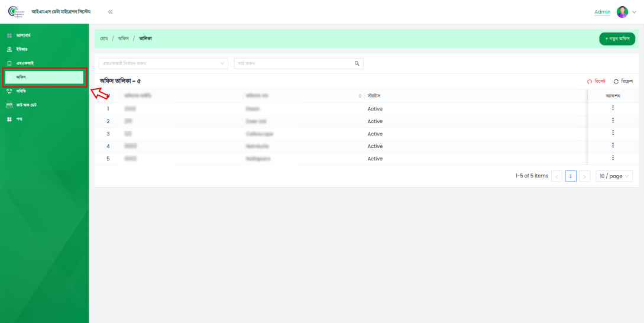Select সমিতি from the sidebar menu

21,91
